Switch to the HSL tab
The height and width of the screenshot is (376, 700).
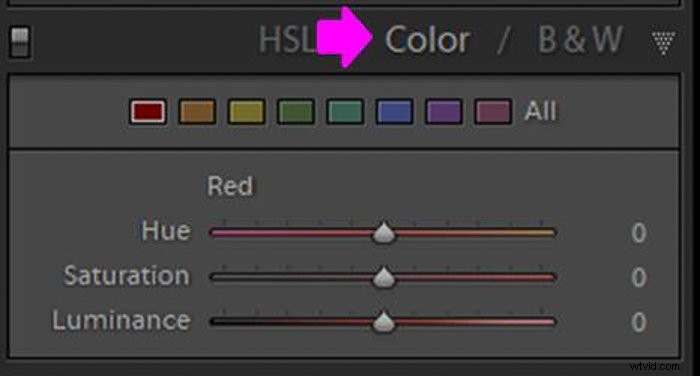[287, 40]
